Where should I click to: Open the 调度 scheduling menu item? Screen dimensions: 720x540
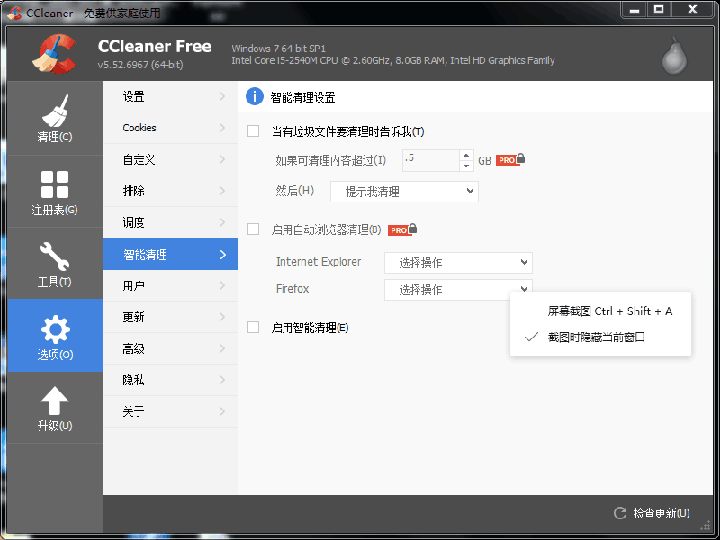[x=170, y=222]
